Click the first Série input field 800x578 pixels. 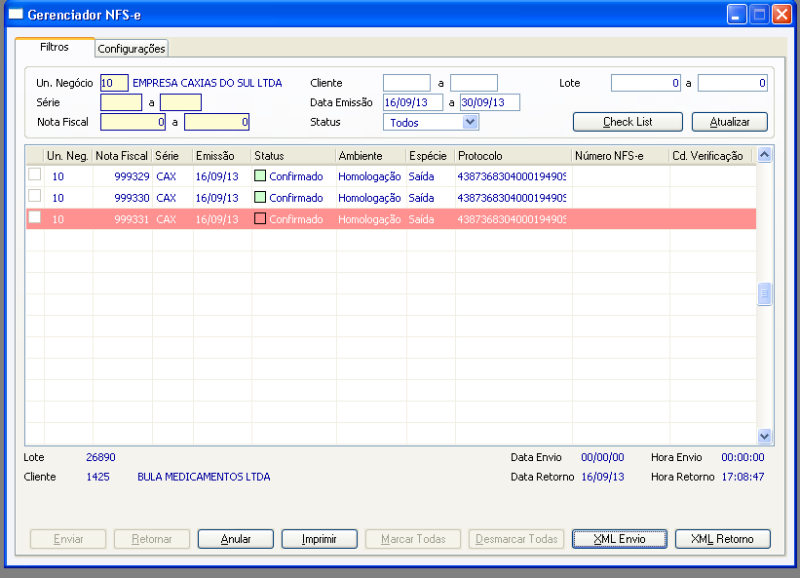[121, 103]
